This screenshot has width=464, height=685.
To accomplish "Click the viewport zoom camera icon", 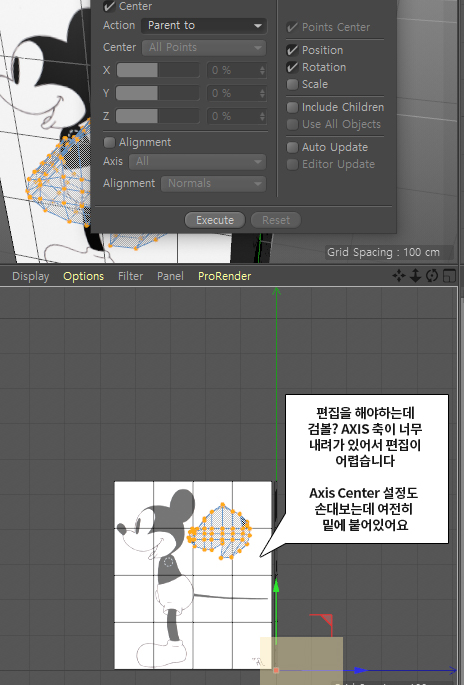I will tap(416, 276).
